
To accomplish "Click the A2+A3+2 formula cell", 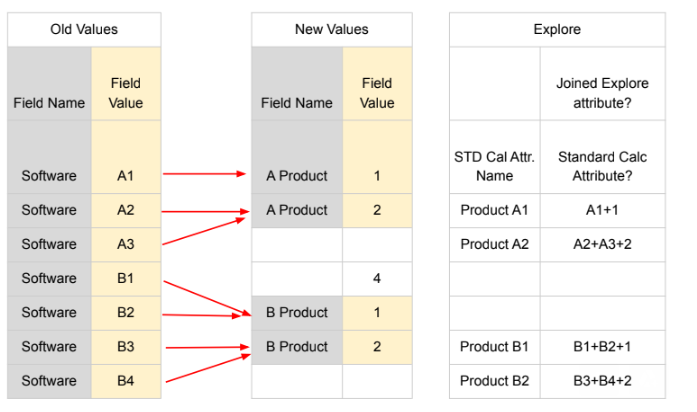I will (601, 244).
